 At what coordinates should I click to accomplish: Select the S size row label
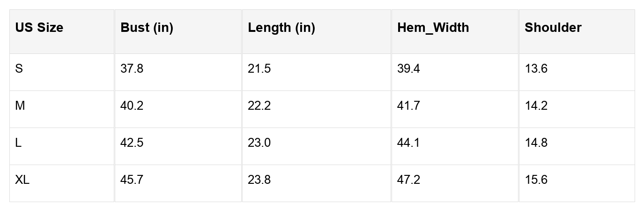click(x=19, y=69)
